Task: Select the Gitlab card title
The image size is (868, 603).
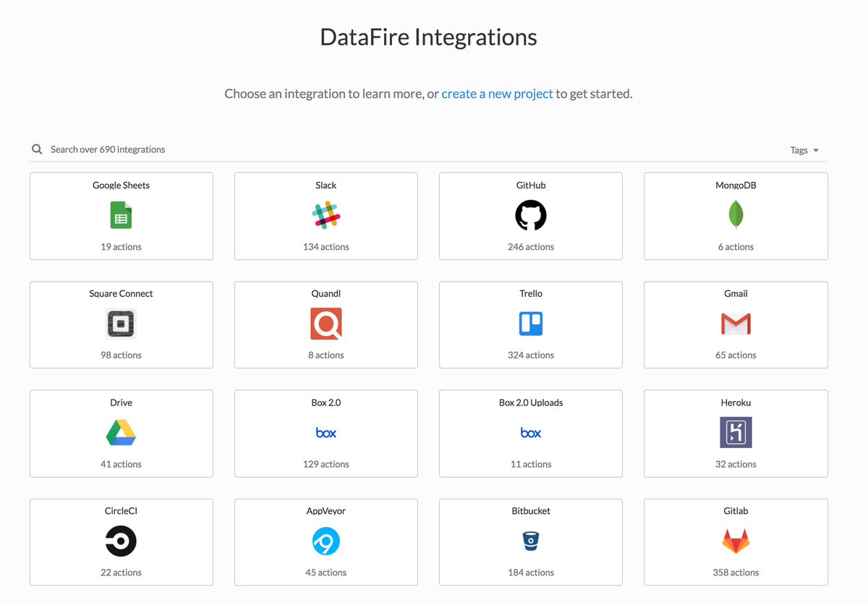Action: click(736, 511)
